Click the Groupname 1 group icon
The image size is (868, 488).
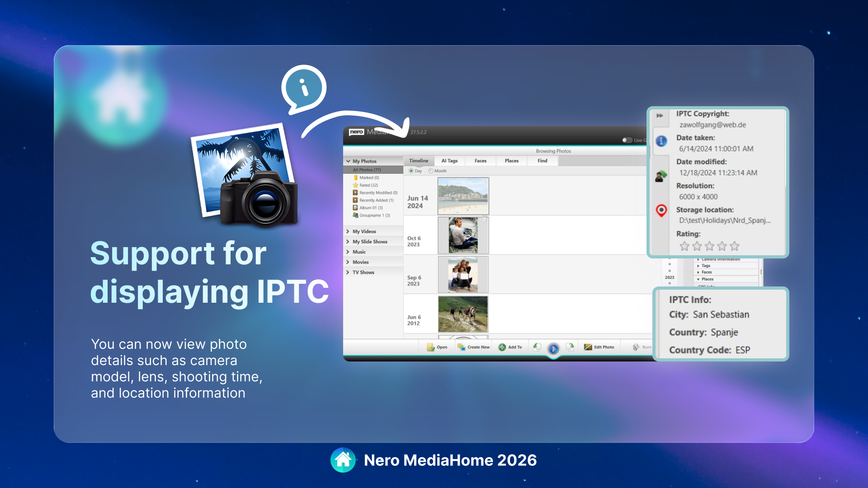point(356,216)
